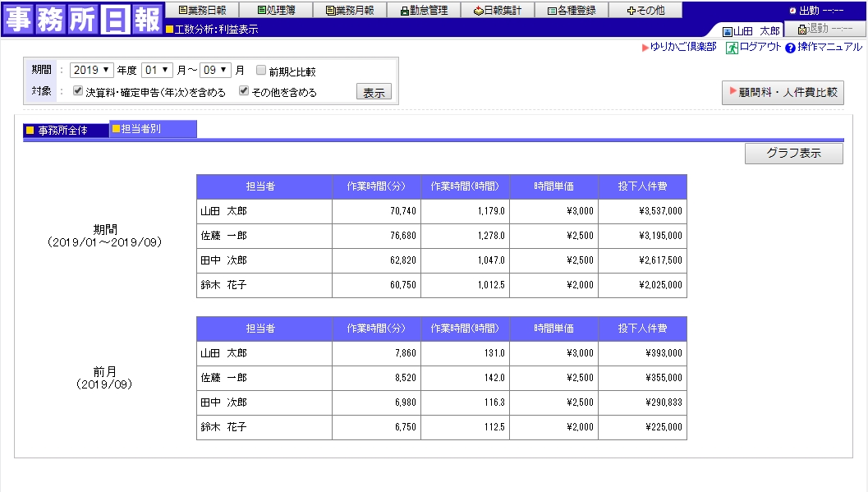The height and width of the screenshot is (492, 868).
Task: Click the ログアウト link
Action: [760, 47]
